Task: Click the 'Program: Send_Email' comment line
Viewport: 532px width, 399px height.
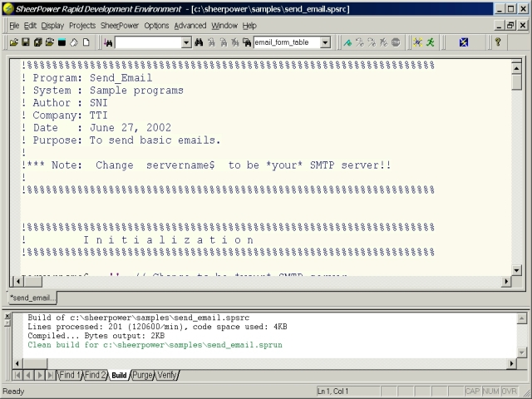Action: tap(86, 78)
